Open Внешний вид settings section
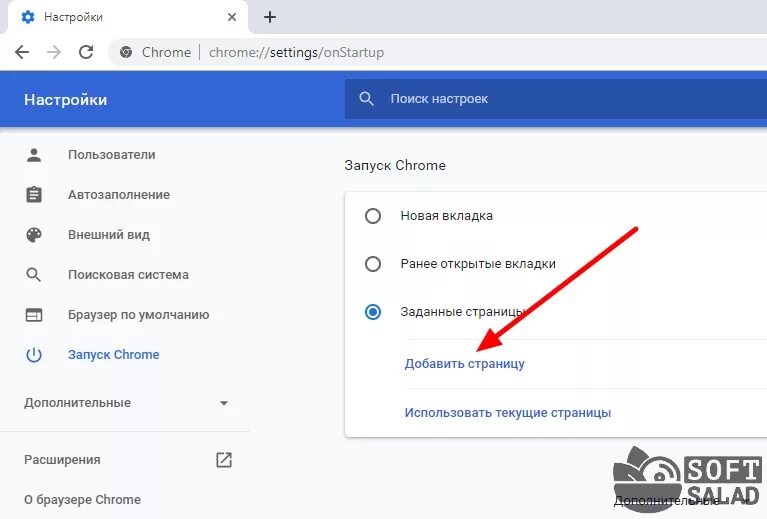The width and height of the screenshot is (767, 519). [x=109, y=235]
